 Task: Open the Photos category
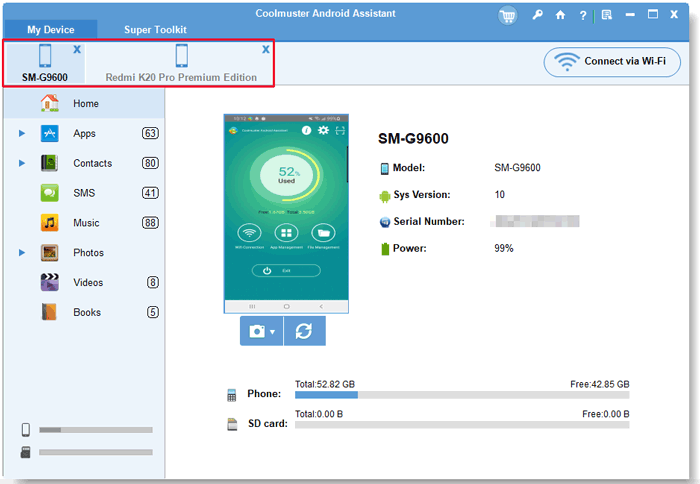84,253
